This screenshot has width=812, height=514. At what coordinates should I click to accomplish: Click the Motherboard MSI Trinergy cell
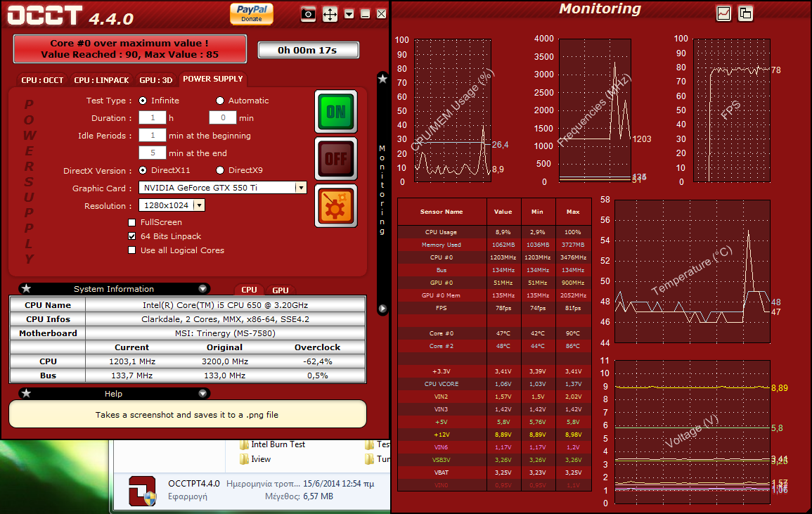point(225,333)
